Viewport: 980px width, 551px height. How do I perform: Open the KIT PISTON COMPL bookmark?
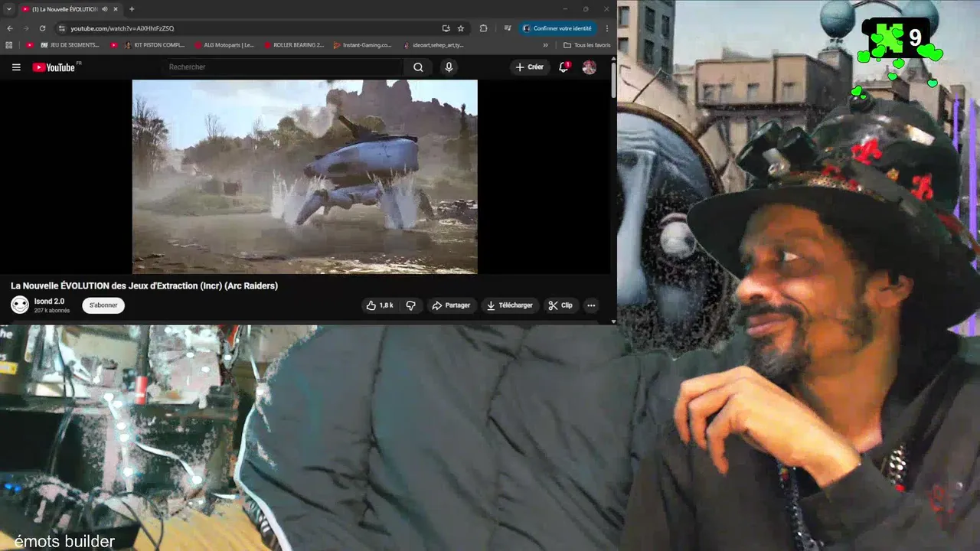[x=155, y=45]
